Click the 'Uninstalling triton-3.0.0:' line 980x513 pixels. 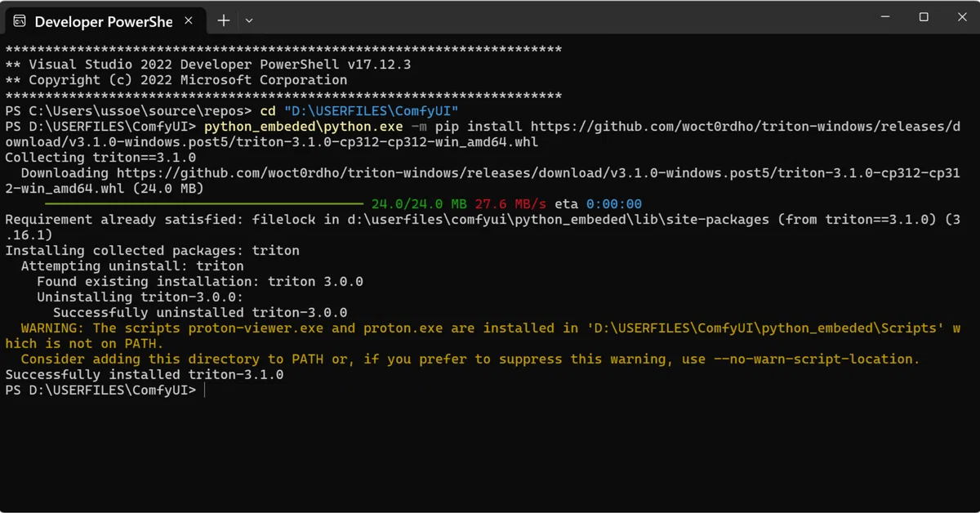[x=140, y=297]
